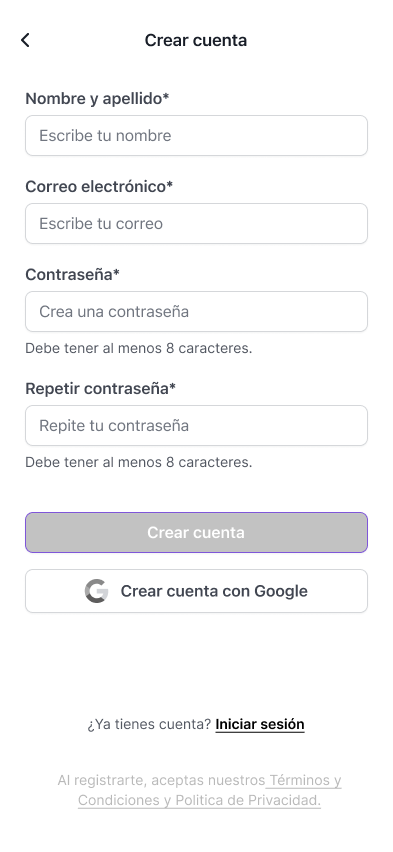Choose 'Crear cuenta con Google' button text
Viewport: 393px width, 852px height.
214,591
